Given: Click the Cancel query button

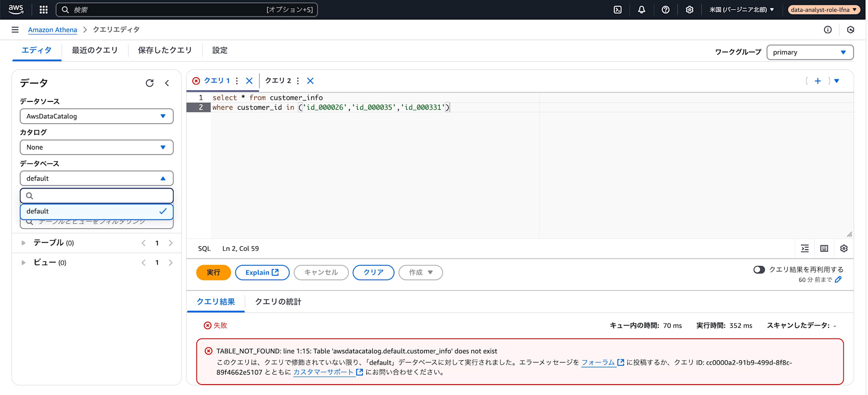Looking at the screenshot, I should (x=321, y=272).
